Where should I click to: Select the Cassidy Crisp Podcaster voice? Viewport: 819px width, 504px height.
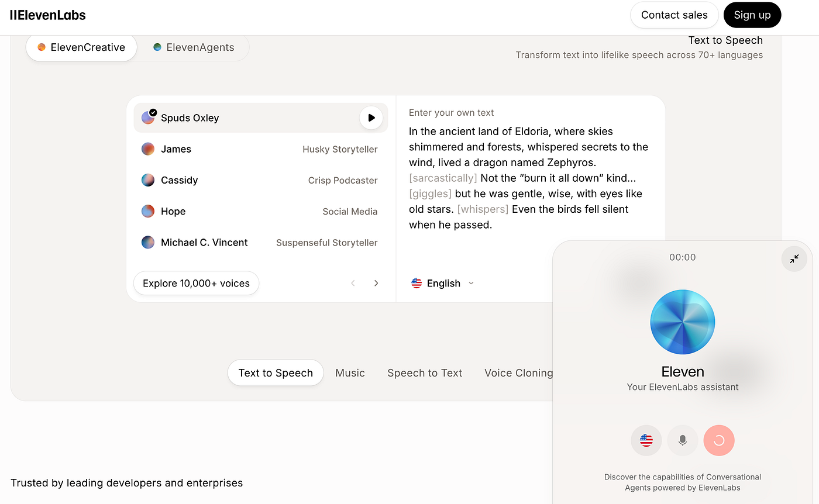(x=261, y=180)
